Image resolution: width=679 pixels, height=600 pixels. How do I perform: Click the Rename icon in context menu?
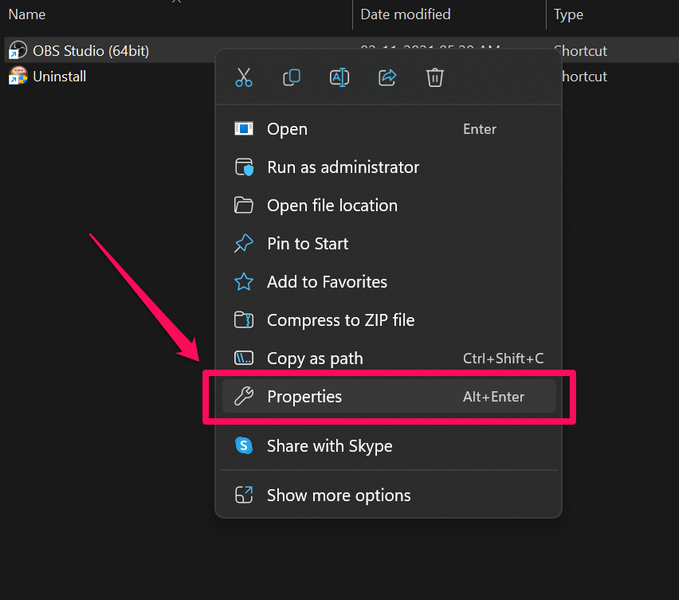(x=339, y=77)
